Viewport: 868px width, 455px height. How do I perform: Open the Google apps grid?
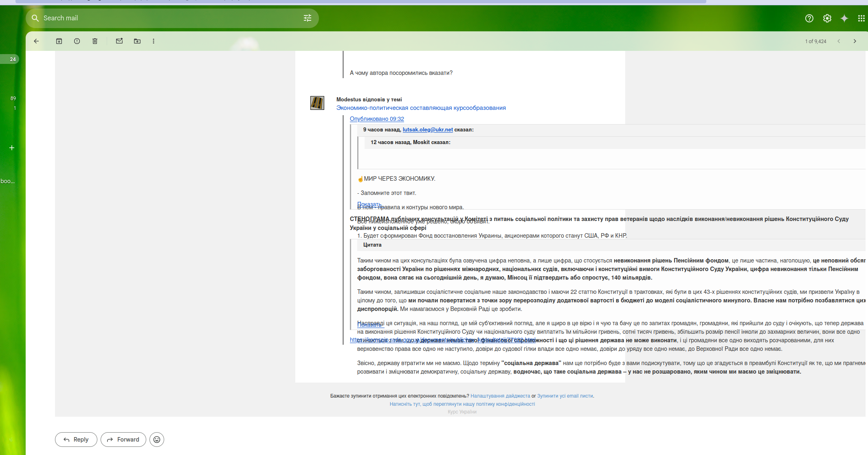[861, 18]
